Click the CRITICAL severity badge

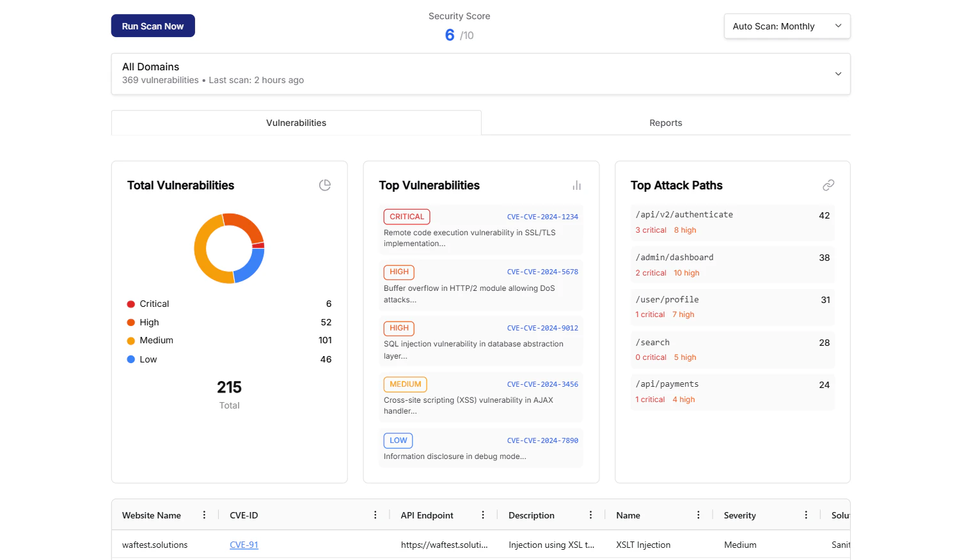[407, 217]
